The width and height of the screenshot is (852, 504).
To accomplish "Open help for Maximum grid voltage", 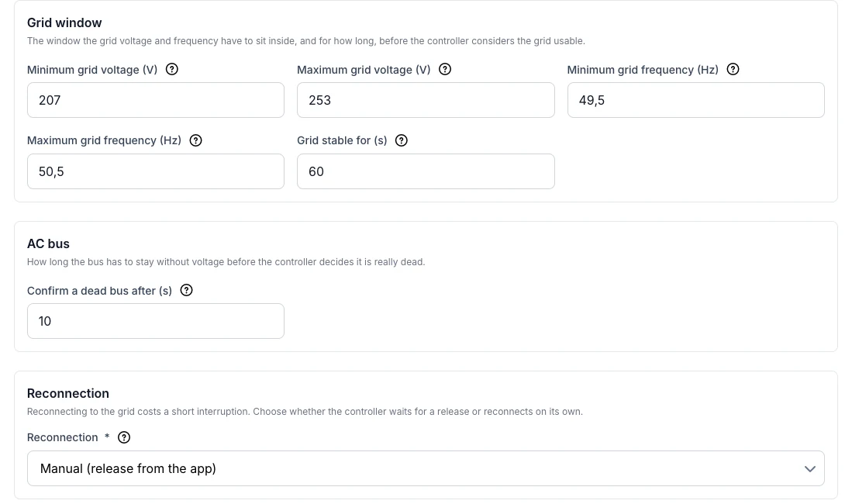I will pos(444,69).
